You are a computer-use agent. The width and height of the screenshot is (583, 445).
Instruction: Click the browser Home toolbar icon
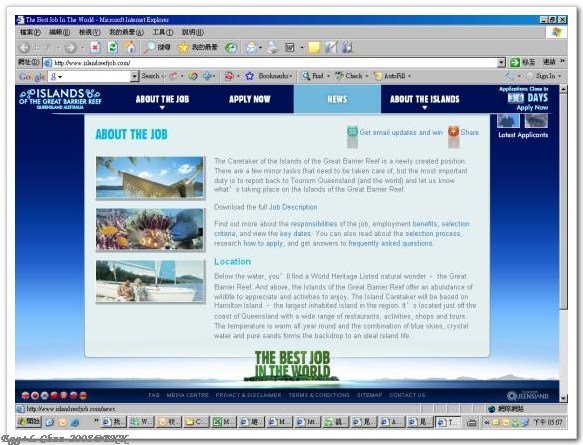coord(130,48)
